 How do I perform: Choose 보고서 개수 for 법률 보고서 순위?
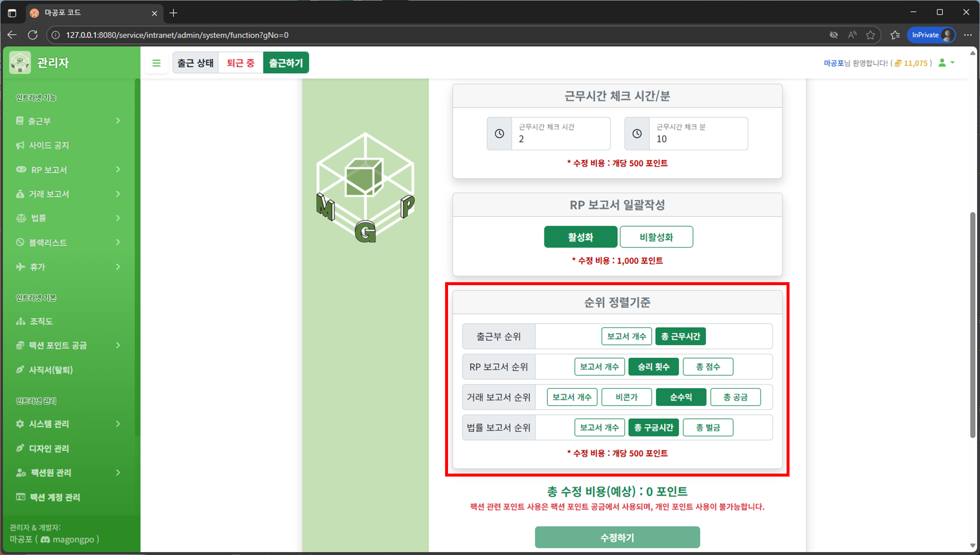click(600, 427)
